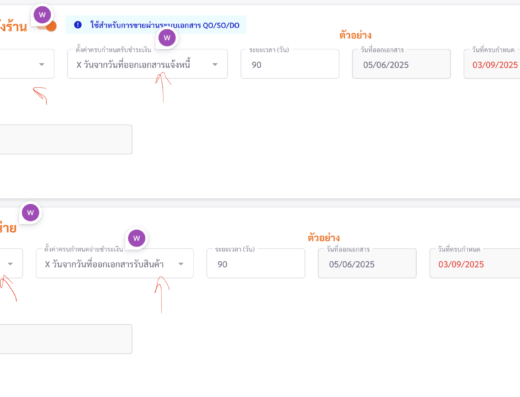Select the วันที่ออกเอกสาร date field in the upper example

401,64
